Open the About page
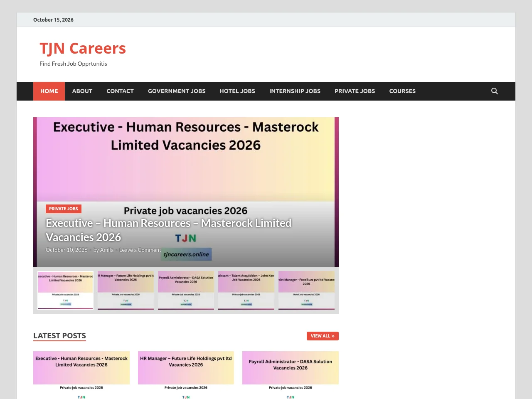532x399 pixels. [x=82, y=91]
